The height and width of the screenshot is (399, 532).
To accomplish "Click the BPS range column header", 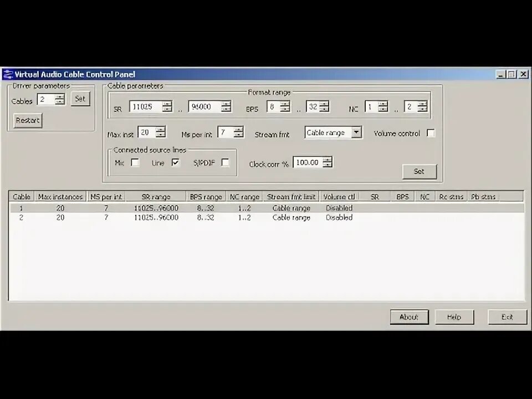I will [206, 197].
